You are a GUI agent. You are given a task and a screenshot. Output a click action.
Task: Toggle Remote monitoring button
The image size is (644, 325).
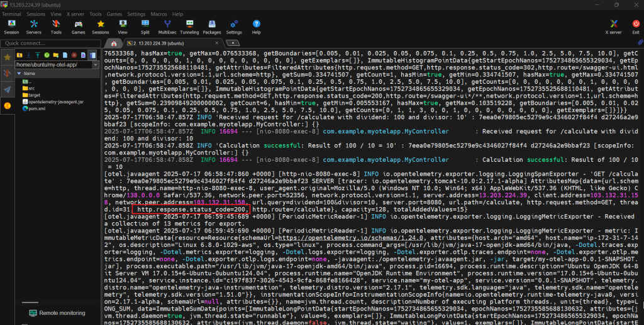click(x=57, y=313)
